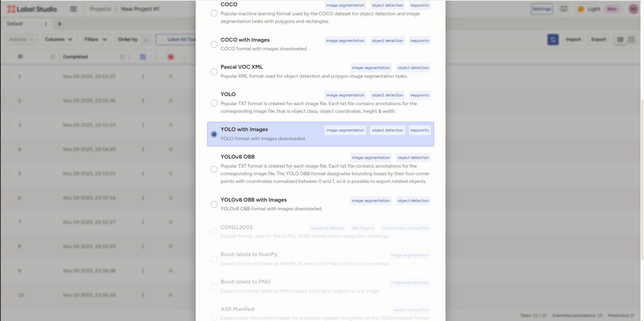The width and height of the screenshot is (644, 321).
Task: Click the Submitted annotations: 15 status text
Action: click(577, 315)
